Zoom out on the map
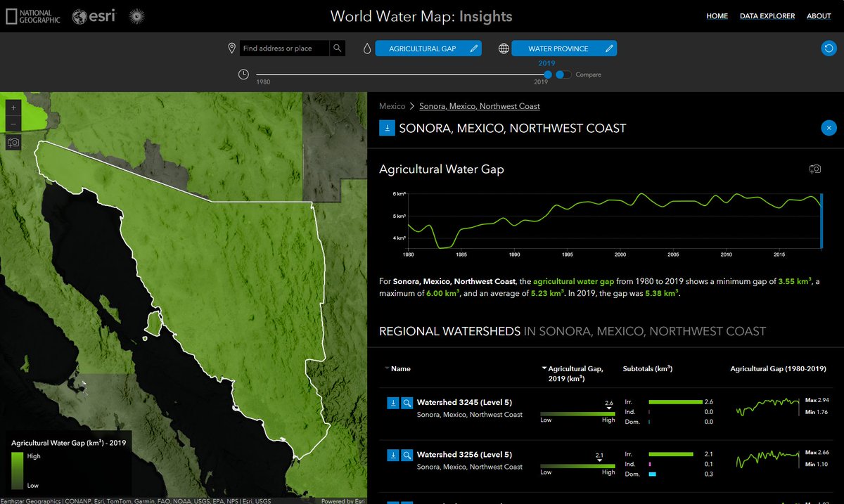The width and height of the screenshot is (844, 504). pos(13,124)
